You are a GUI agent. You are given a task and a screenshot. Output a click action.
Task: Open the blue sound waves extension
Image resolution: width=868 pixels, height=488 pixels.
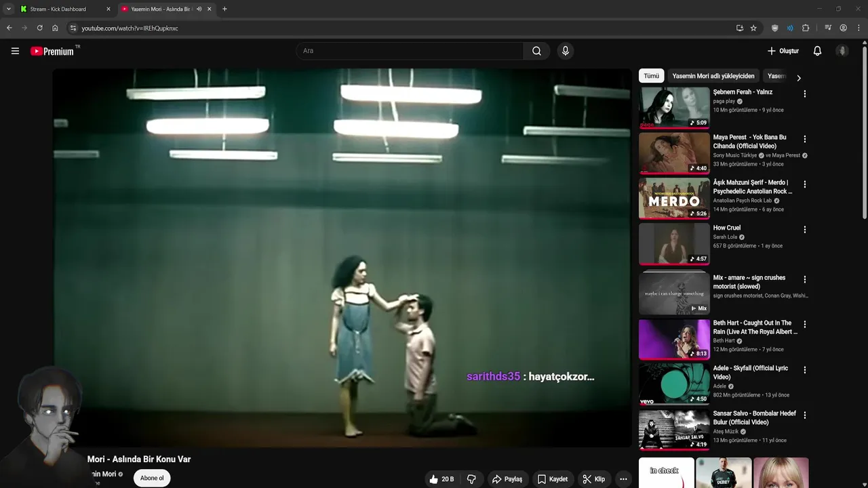point(790,28)
